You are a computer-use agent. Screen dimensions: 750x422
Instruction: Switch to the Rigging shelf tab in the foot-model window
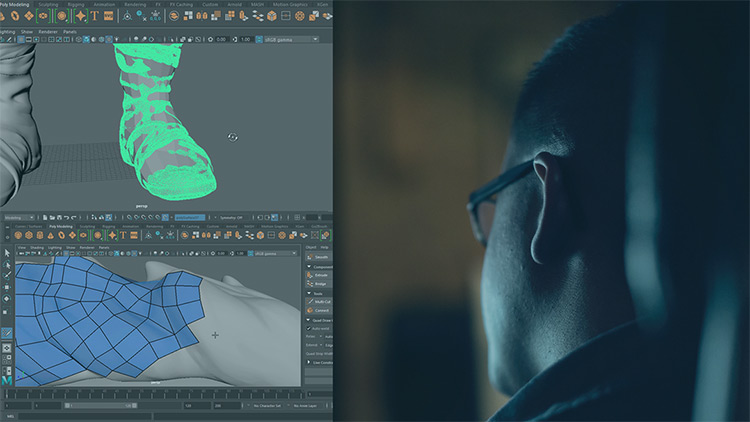[76, 4]
